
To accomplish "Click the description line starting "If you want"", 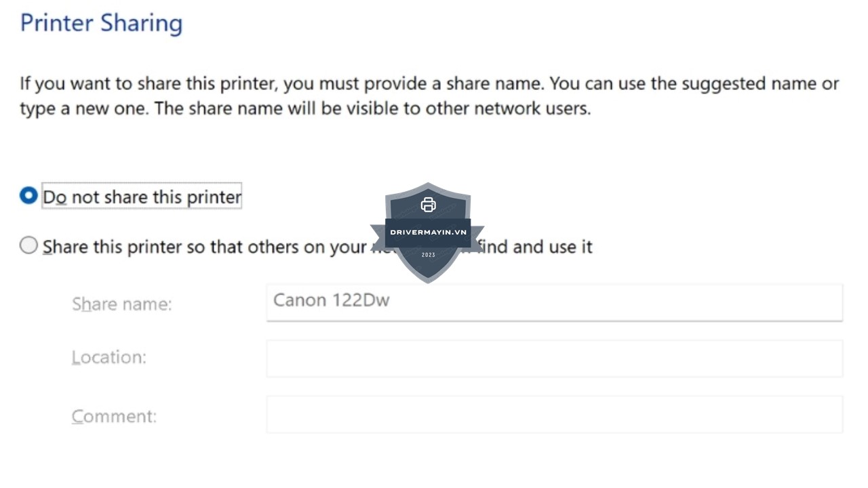I will (429, 84).
